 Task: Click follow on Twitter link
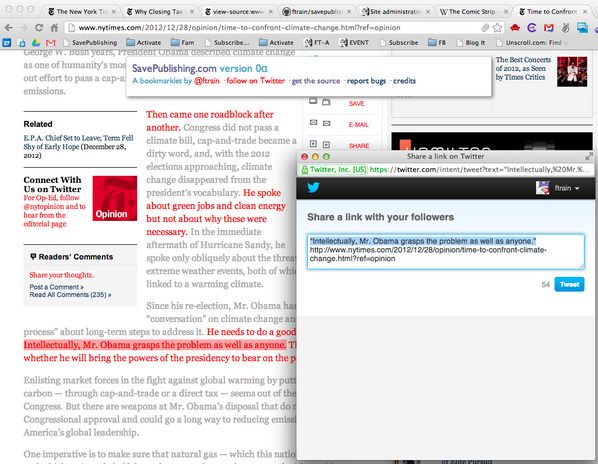pos(256,81)
